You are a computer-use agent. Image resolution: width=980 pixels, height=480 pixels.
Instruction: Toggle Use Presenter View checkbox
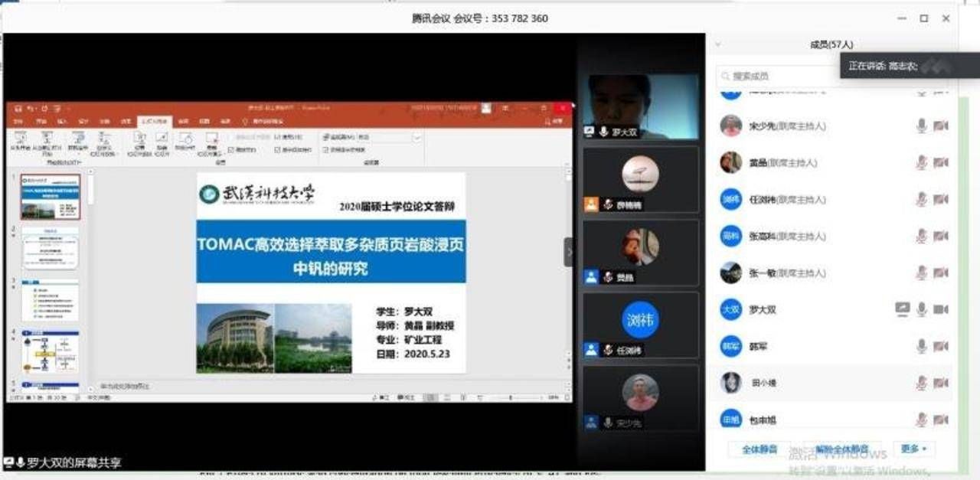[326, 149]
